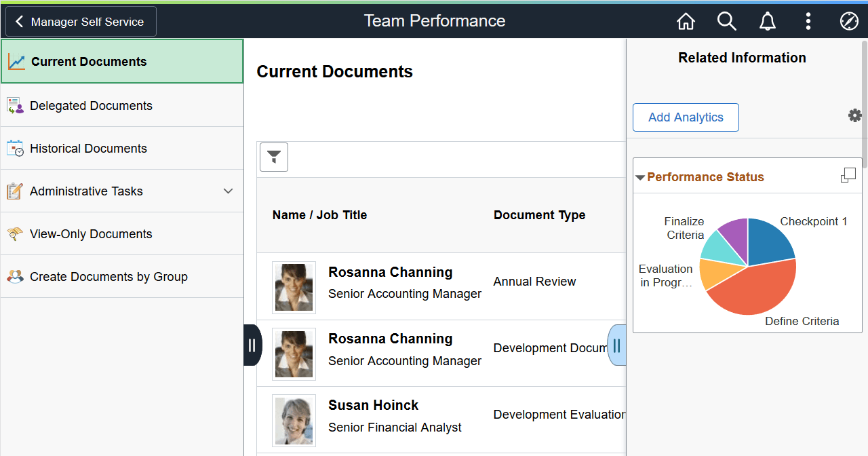Open the three-dot actions menu
The image size is (868, 456).
pos(808,22)
